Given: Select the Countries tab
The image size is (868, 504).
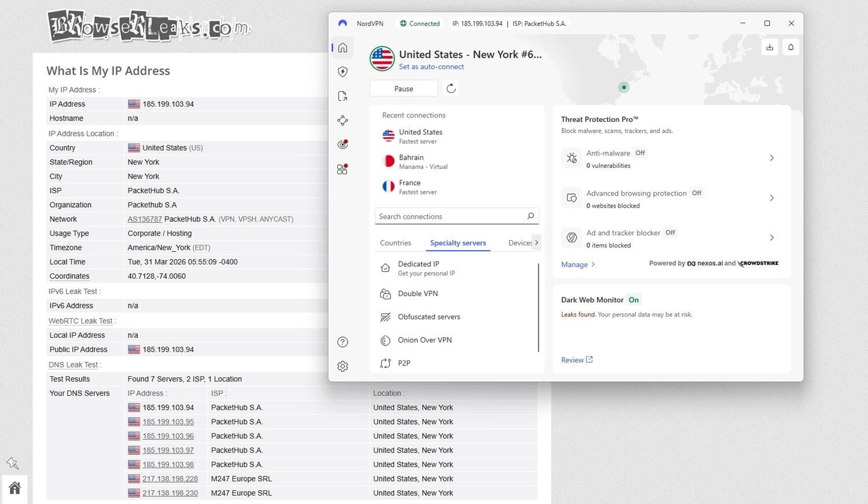Looking at the screenshot, I should click(395, 242).
